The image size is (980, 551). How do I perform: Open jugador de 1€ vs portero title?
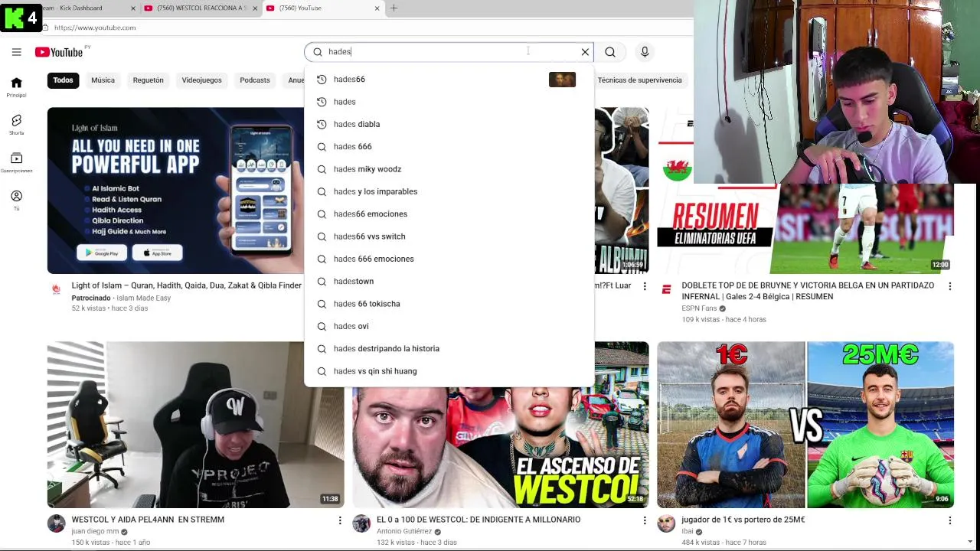click(743, 520)
